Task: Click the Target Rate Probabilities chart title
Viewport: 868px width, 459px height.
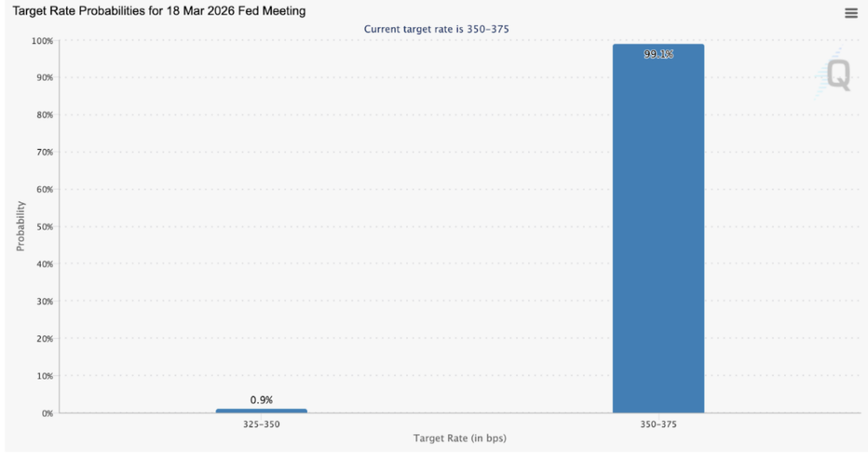Action: 159,12
